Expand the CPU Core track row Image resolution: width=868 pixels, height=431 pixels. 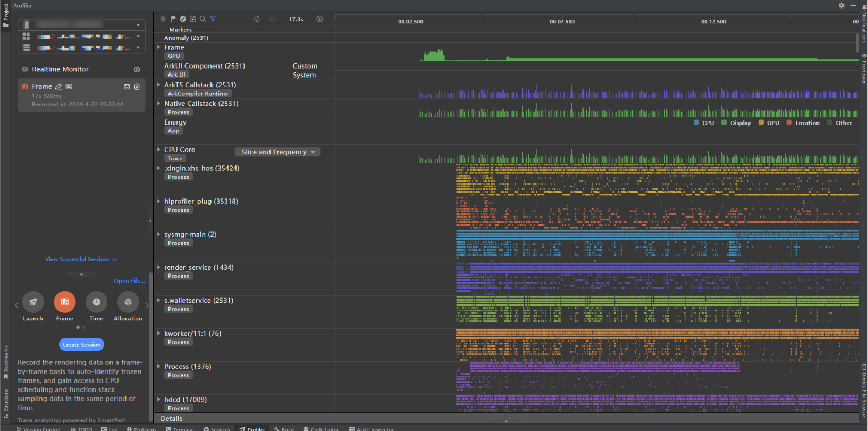[158, 150]
